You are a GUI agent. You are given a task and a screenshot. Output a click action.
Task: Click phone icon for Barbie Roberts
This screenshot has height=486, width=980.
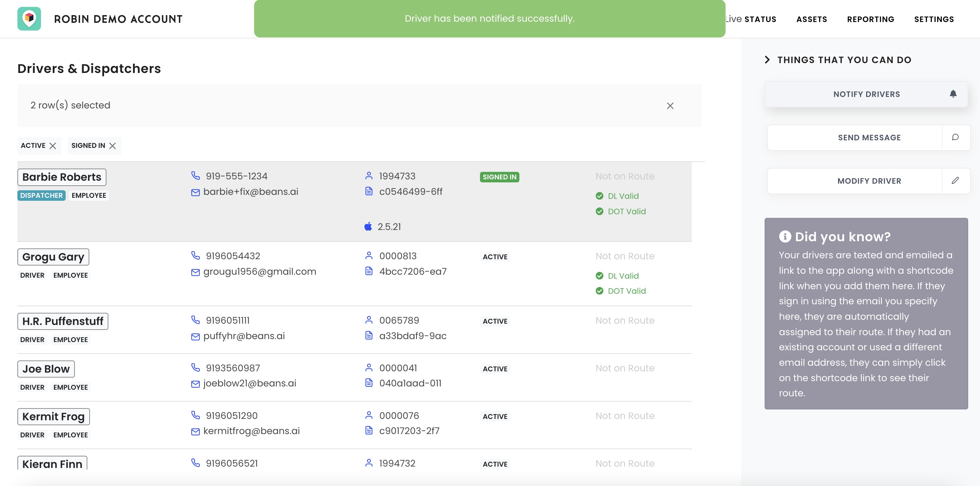click(195, 175)
